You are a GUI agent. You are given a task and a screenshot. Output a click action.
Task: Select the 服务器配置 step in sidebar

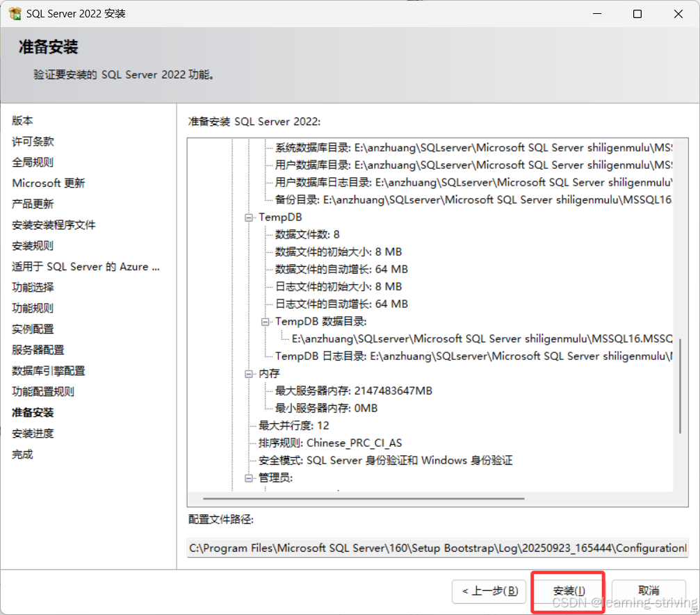[x=38, y=350]
